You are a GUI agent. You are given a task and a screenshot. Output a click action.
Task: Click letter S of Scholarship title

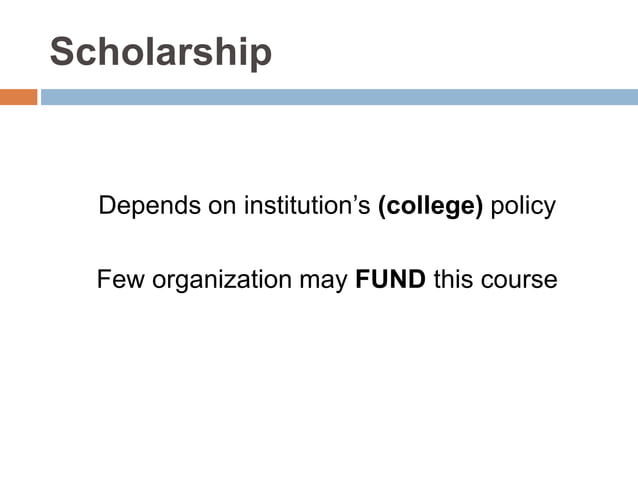tap(61, 51)
